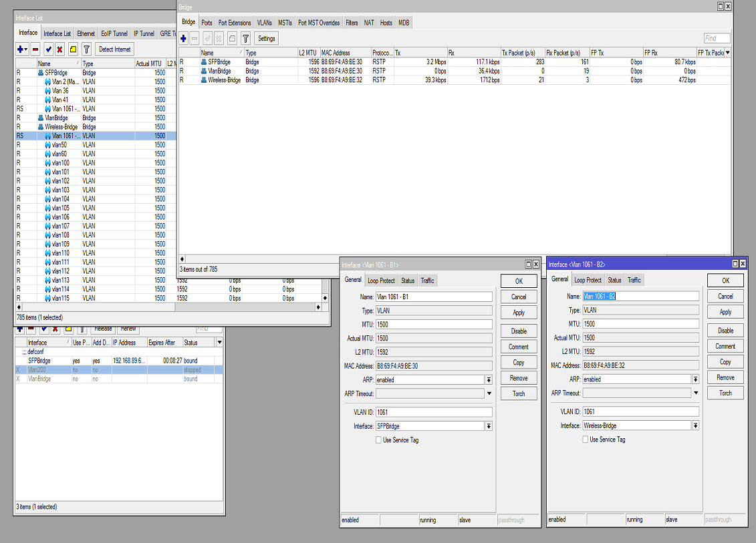Click the Name field in Vlan 1061 - B1 dialog
Screen dimensions: 756x543
(x=434, y=297)
